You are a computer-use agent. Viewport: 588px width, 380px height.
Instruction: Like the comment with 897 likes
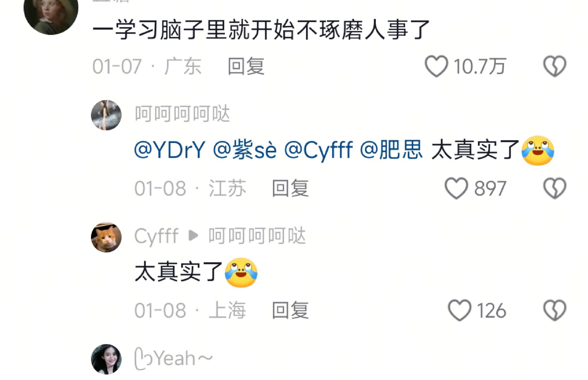pyautogui.click(x=456, y=188)
